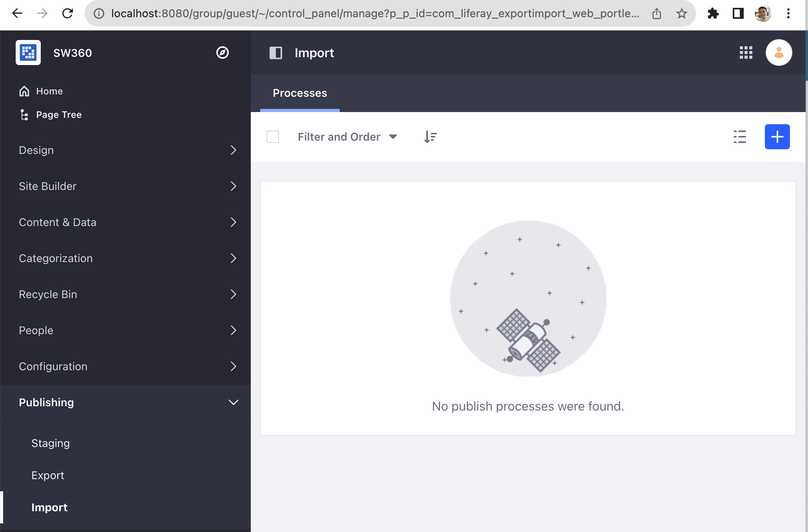
Task: Open the user avatar menu
Action: [x=779, y=52]
